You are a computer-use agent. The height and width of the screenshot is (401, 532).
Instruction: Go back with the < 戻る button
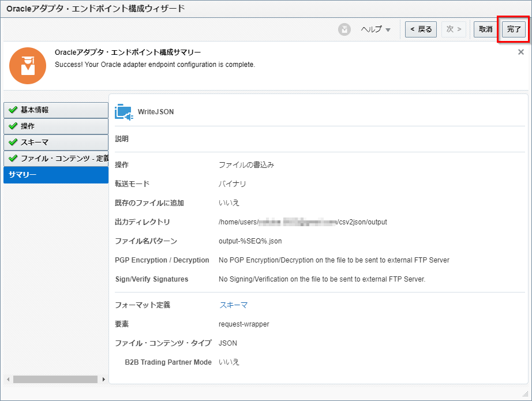pos(421,29)
